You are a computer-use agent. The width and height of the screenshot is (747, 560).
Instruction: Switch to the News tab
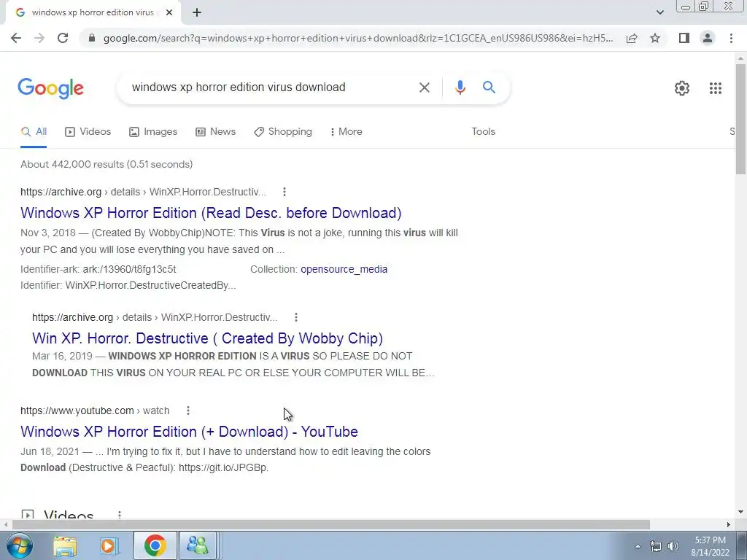(216, 132)
